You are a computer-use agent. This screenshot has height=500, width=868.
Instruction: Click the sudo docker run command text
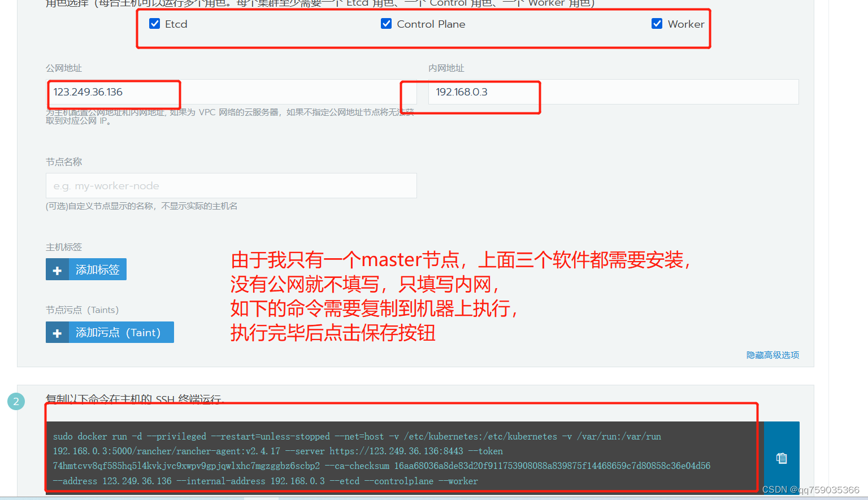(381, 459)
